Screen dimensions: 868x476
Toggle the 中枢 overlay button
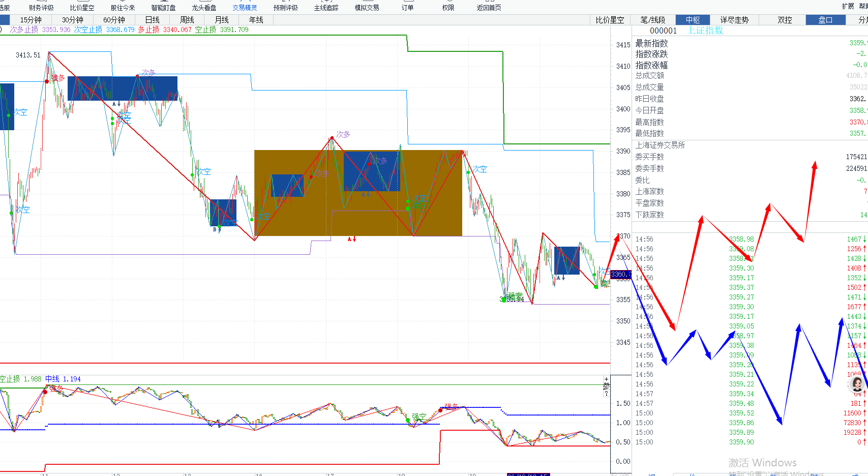coord(693,20)
